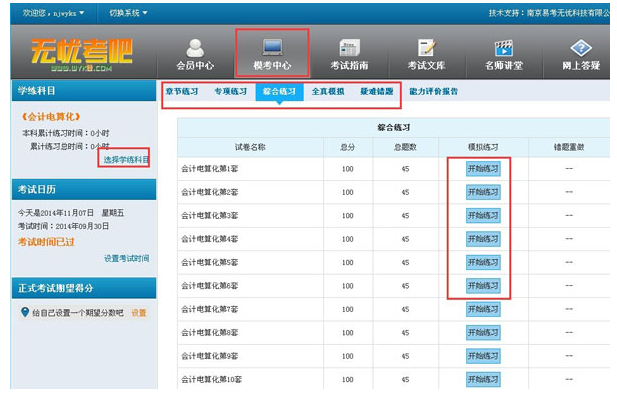Click the location pin icon under 正式考试期望得分
The height and width of the screenshot is (402, 617).
click(25, 312)
